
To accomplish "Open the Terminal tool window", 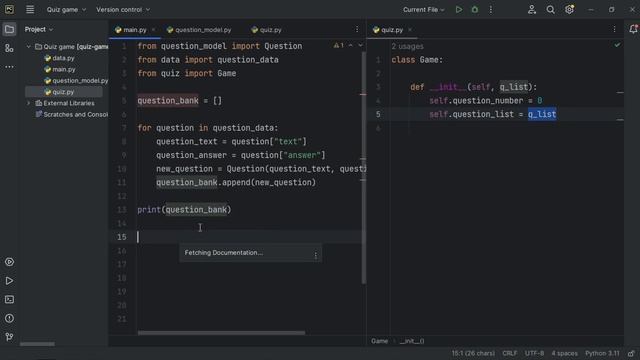I will point(9,300).
